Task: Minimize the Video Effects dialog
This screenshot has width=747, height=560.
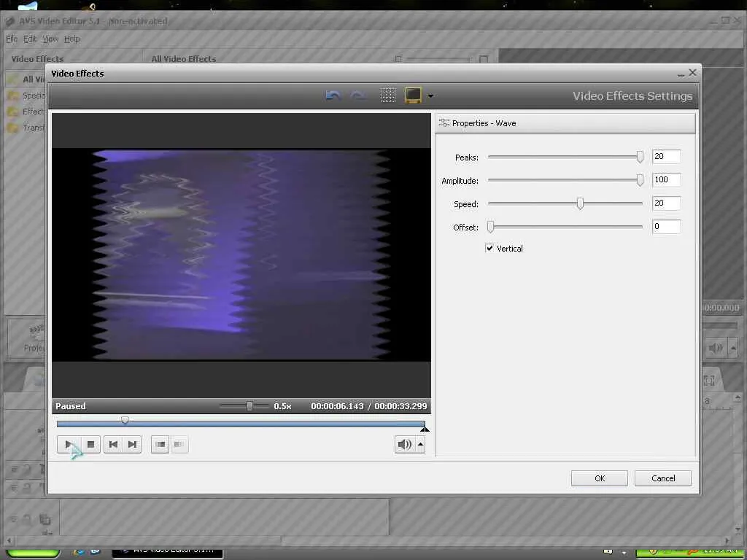Action: 681,74
